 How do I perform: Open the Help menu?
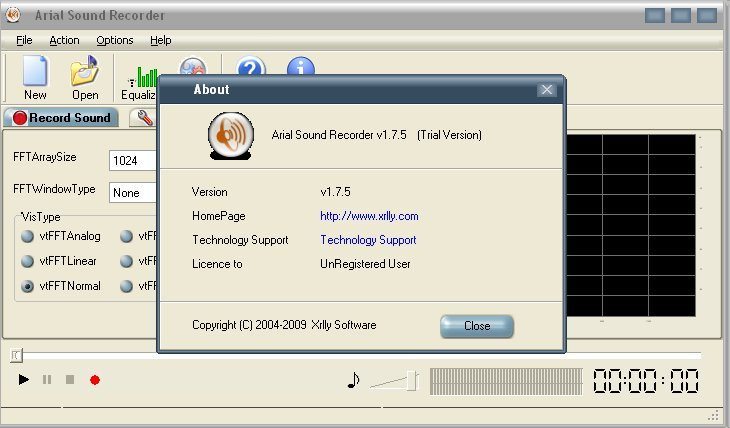(x=161, y=41)
